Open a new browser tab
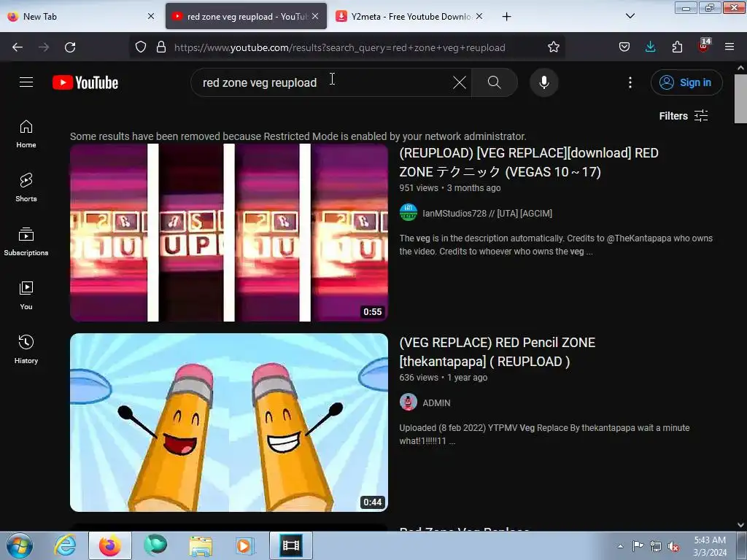 [x=506, y=17]
